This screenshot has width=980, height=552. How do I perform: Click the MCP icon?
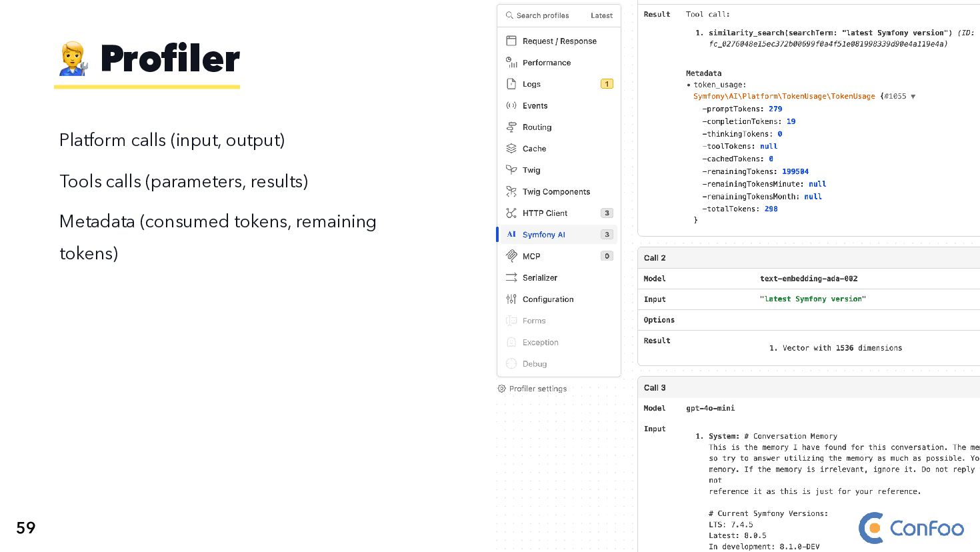pyautogui.click(x=511, y=256)
